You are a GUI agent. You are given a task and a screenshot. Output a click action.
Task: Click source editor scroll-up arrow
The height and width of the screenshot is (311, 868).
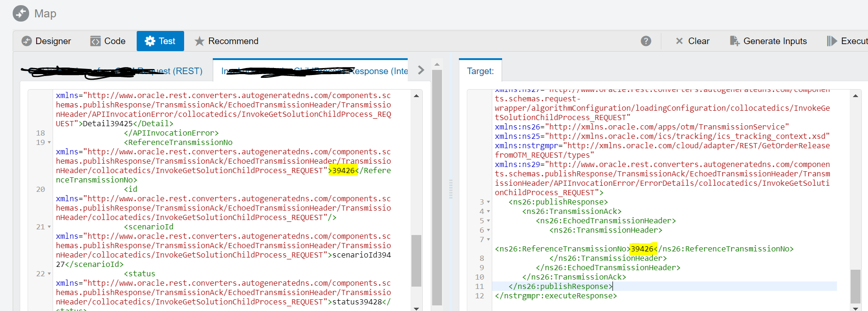[416, 96]
